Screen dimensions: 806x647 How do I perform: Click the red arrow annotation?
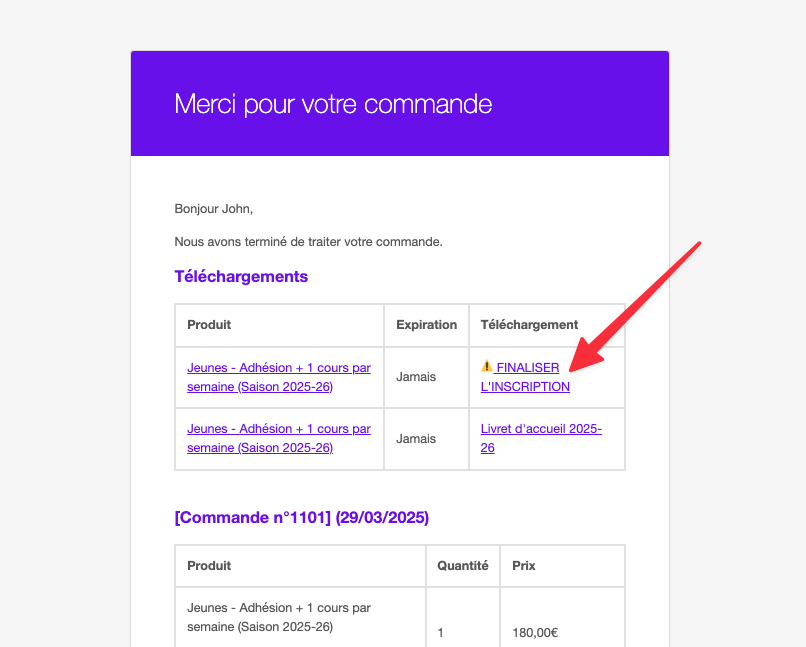coord(635,306)
